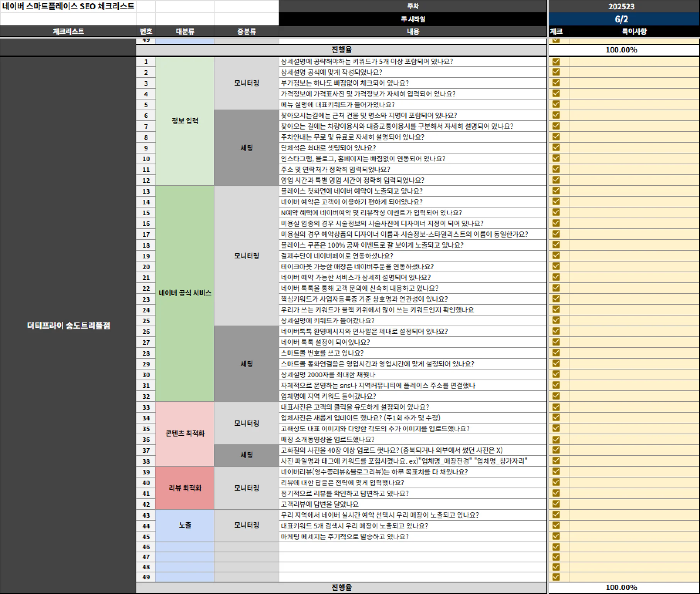Toggle the row 8 주차안내 checkbox
This screenshot has height=594, width=700.
pos(556,137)
